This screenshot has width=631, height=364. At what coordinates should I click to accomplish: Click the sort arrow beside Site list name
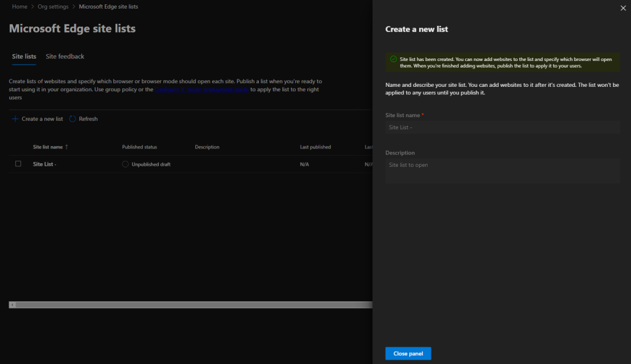(67, 147)
